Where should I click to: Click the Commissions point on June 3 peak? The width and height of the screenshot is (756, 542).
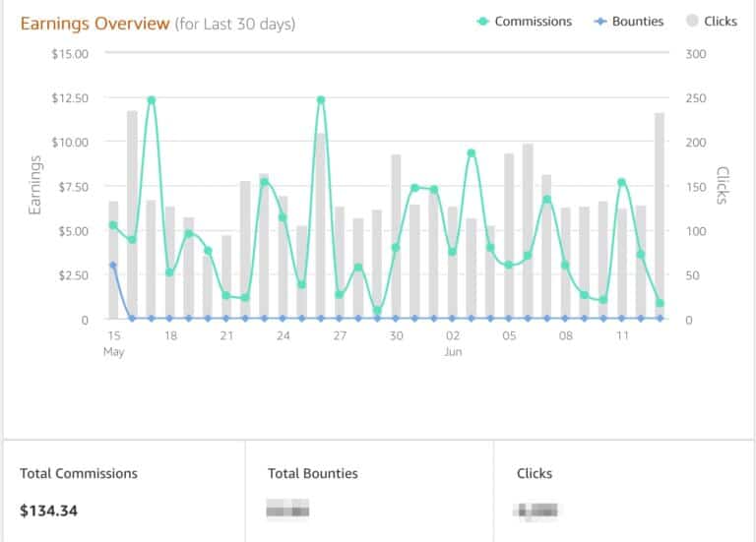click(x=472, y=153)
